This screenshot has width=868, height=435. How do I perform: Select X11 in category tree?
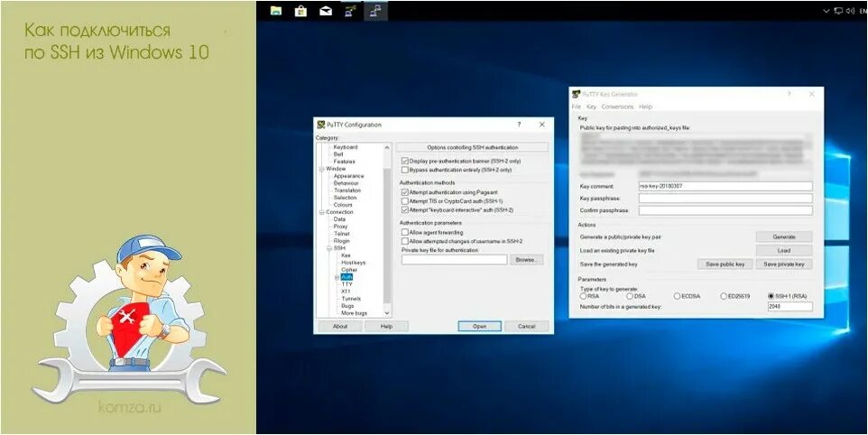coord(346,292)
